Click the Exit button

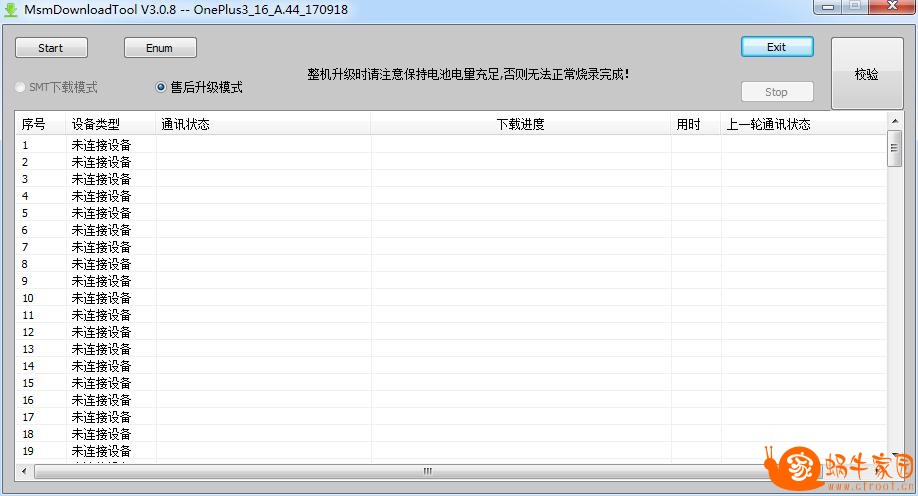777,47
